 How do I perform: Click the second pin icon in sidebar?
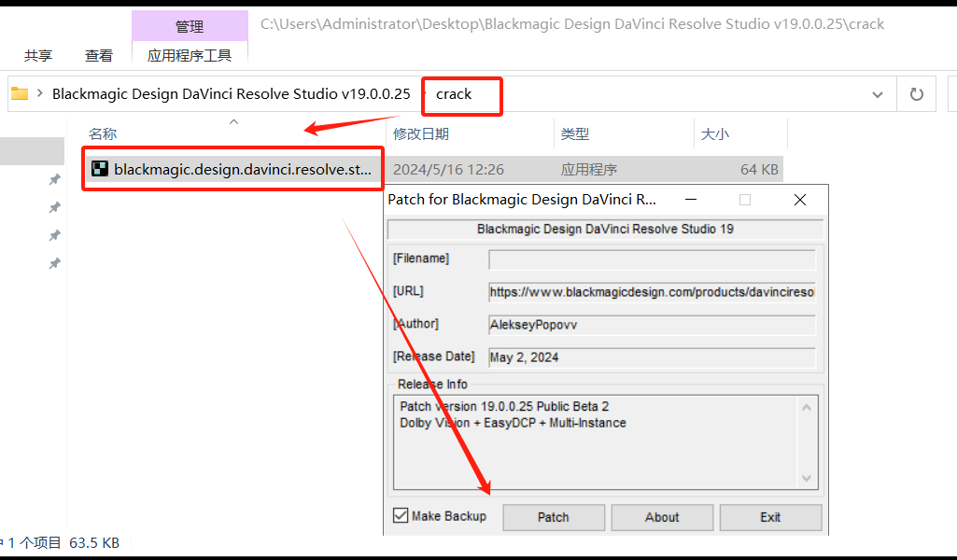[x=55, y=207]
